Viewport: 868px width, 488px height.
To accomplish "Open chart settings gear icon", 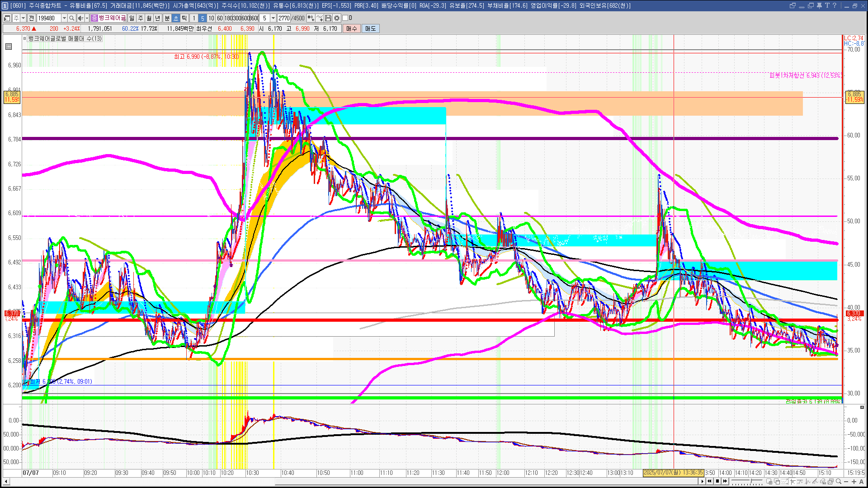I will coord(337,18).
